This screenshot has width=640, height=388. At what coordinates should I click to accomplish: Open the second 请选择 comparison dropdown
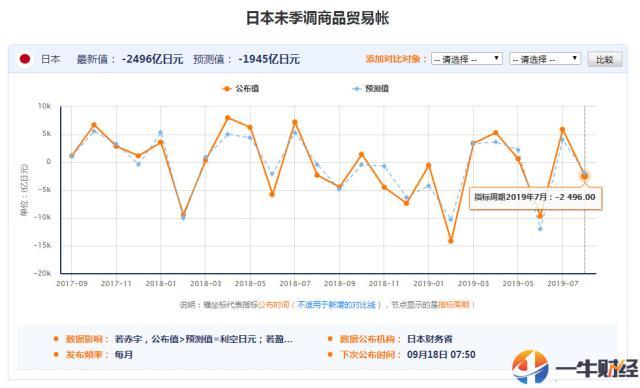pos(545,59)
